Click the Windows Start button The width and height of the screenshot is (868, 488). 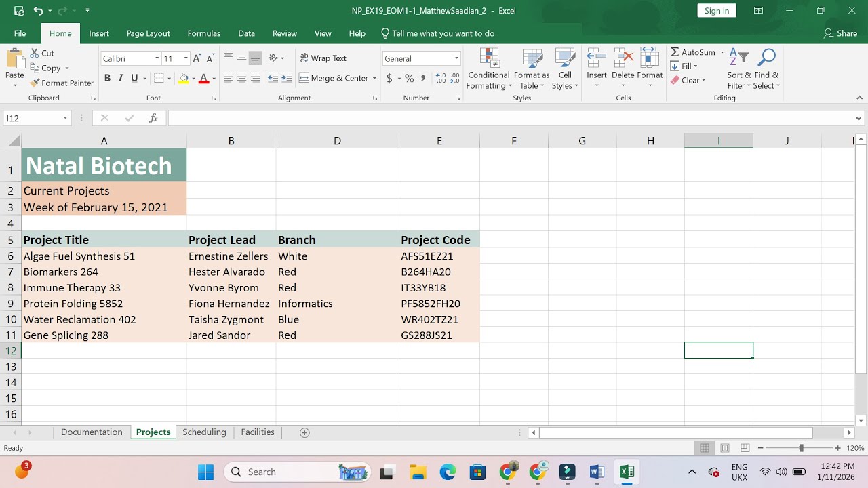[x=205, y=472]
